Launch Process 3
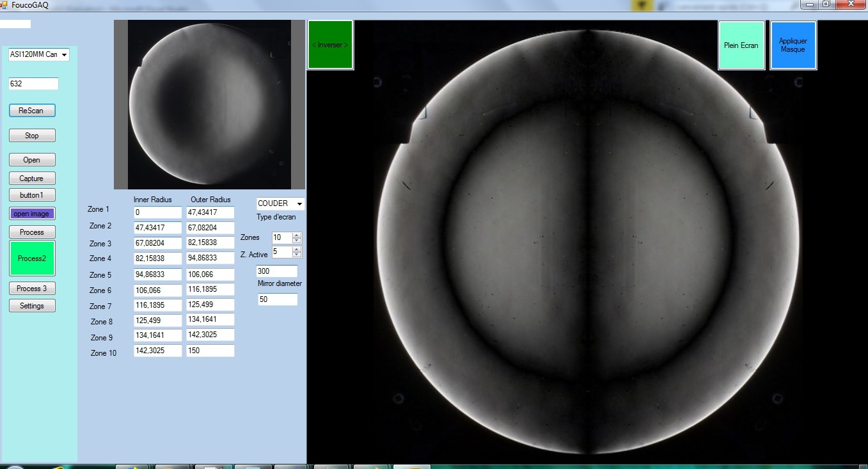This screenshot has height=469, width=868. tap(32, 289)
